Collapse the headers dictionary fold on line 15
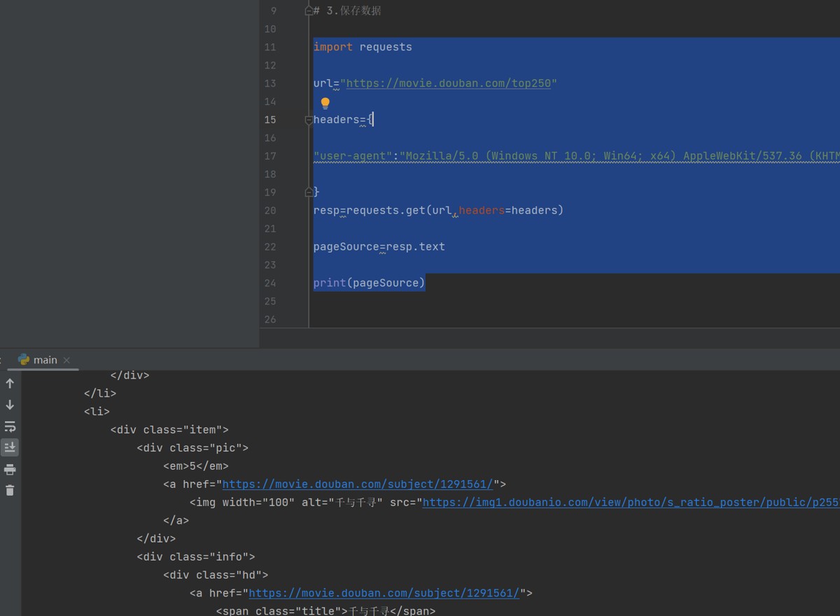This screenshot has height=616, width=840. click(309, 120)
